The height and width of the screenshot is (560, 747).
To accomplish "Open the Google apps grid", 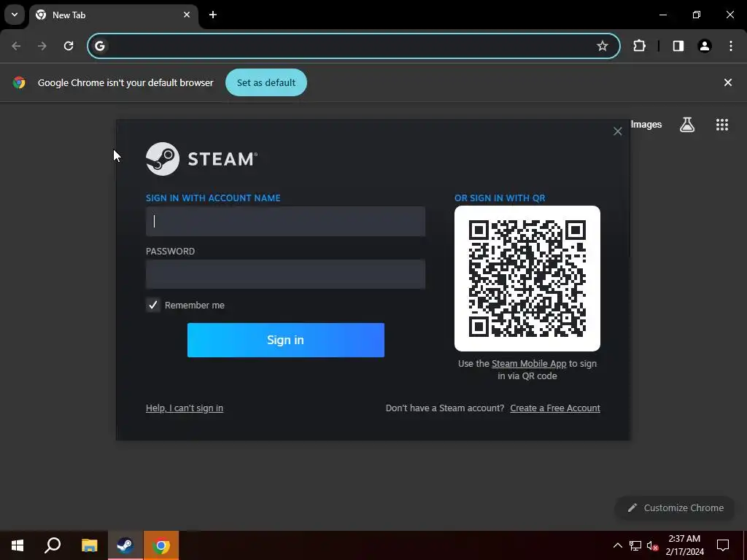I will coord(722,125).
